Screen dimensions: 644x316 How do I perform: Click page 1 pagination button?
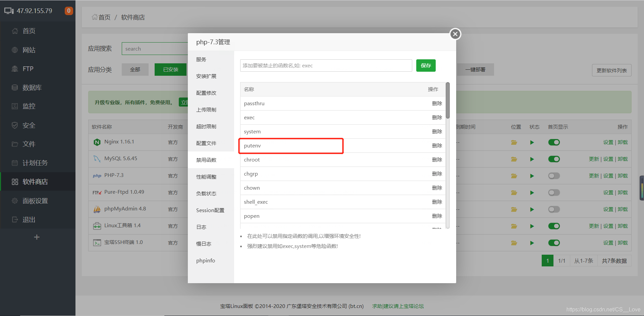click(x=548, y=261)
